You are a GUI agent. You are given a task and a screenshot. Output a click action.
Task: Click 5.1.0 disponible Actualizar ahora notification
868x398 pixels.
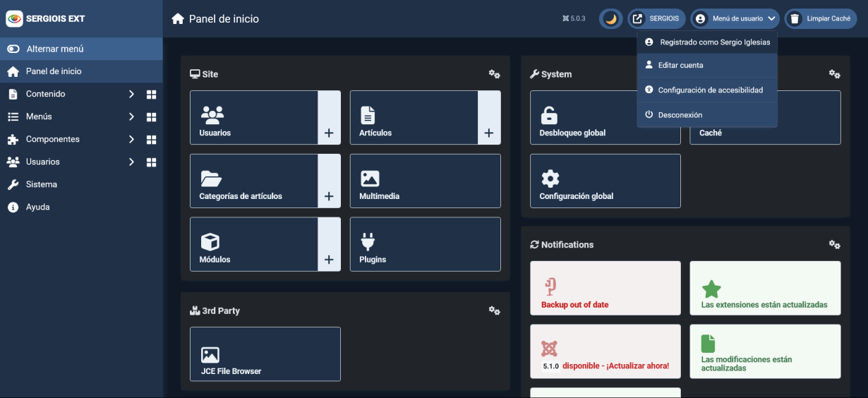pos(605,351)
